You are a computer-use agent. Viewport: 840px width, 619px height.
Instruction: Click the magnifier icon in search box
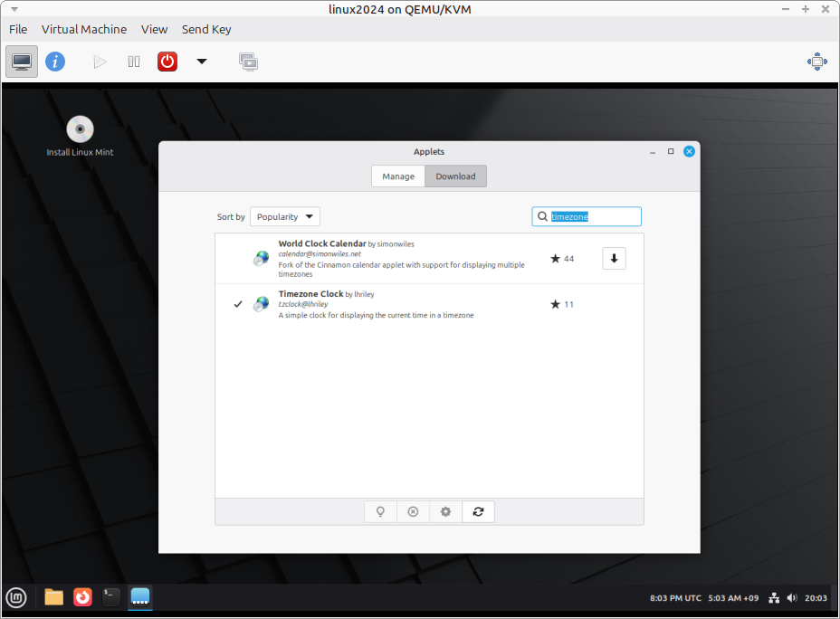coord(542,216)
